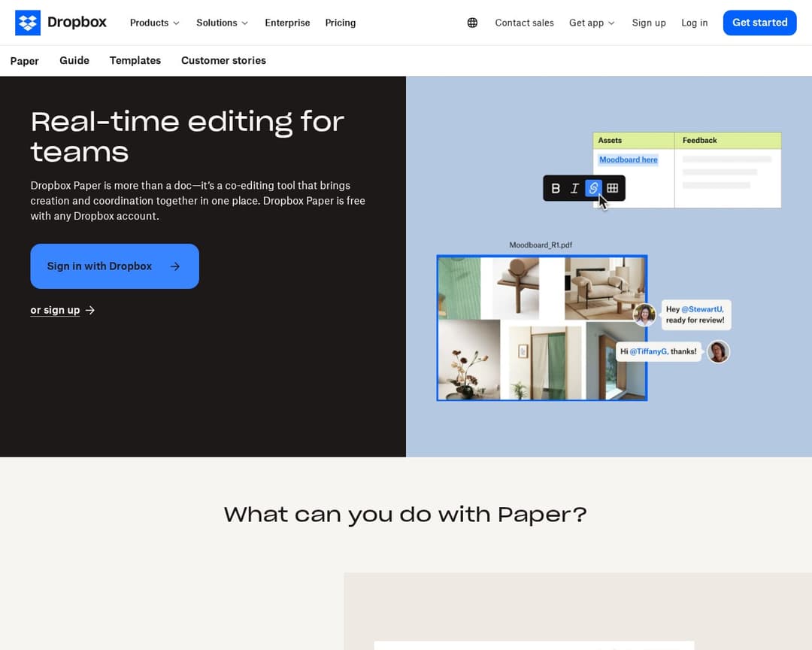Viewport: 812px width, 650px height.
Task: Click the Moodboard_R1.pdf image preview
Action: pyautogui.click(x=541, y=327)
